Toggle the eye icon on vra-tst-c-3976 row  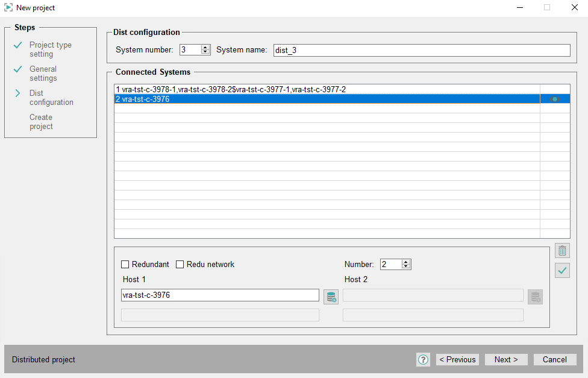[x=554, y=99]
